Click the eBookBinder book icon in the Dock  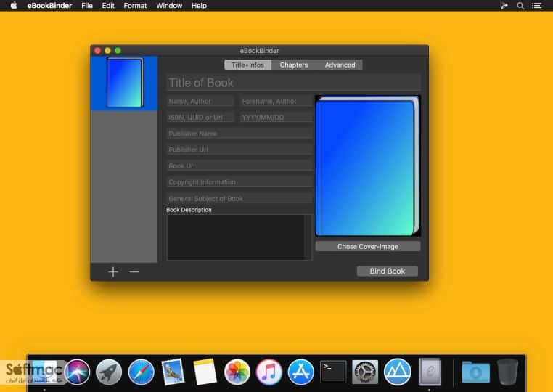click(x=430, y=372)
